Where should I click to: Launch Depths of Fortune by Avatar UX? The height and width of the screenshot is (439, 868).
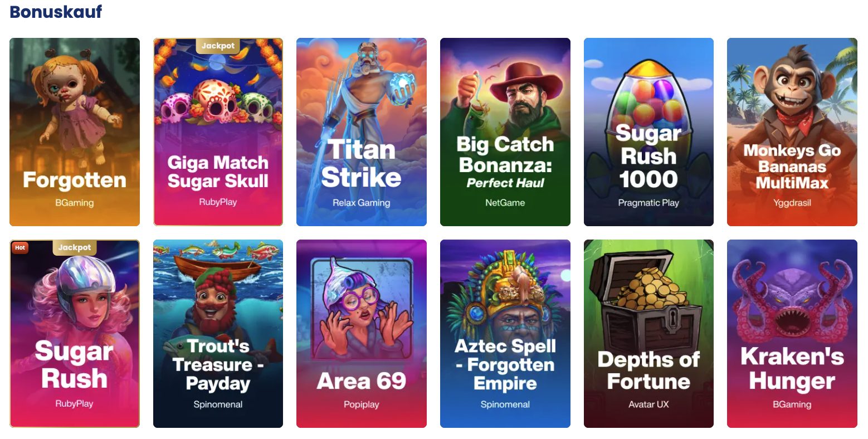[648, 334]
